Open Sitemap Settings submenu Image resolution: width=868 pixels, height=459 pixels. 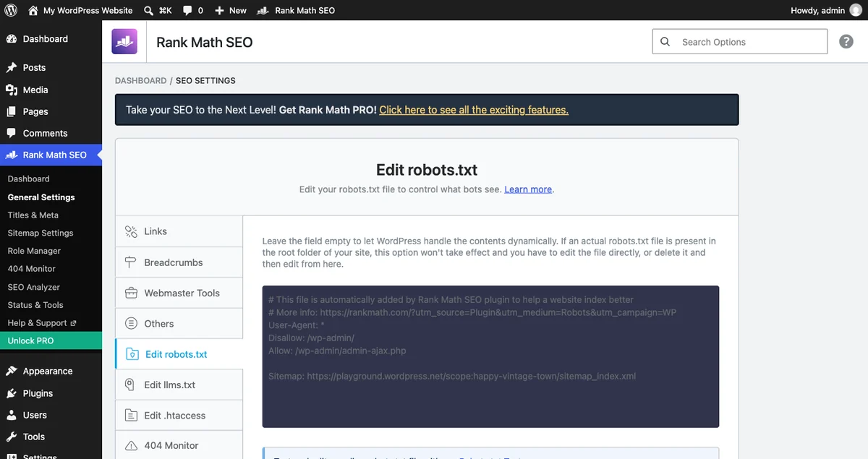click(41, 233)
